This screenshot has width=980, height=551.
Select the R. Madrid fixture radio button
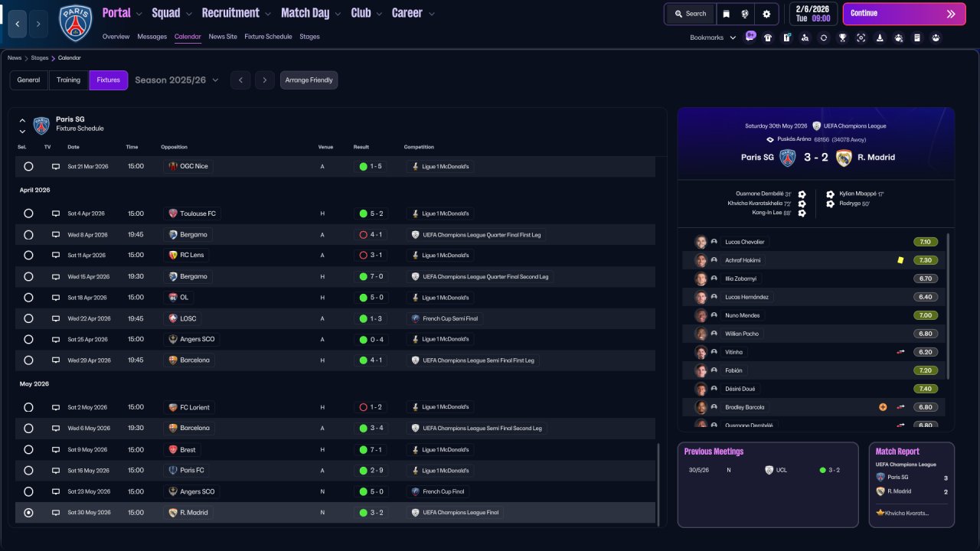pos(28,513)
